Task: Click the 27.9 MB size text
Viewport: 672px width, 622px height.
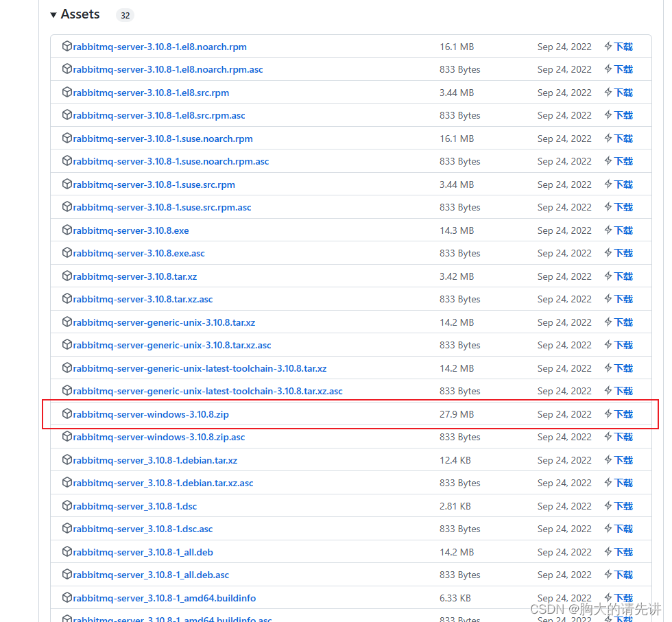Action: (457, 414)
